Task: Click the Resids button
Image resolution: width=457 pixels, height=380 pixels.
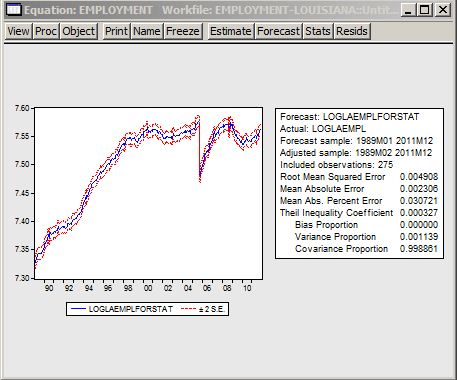Action: point(352,31)
